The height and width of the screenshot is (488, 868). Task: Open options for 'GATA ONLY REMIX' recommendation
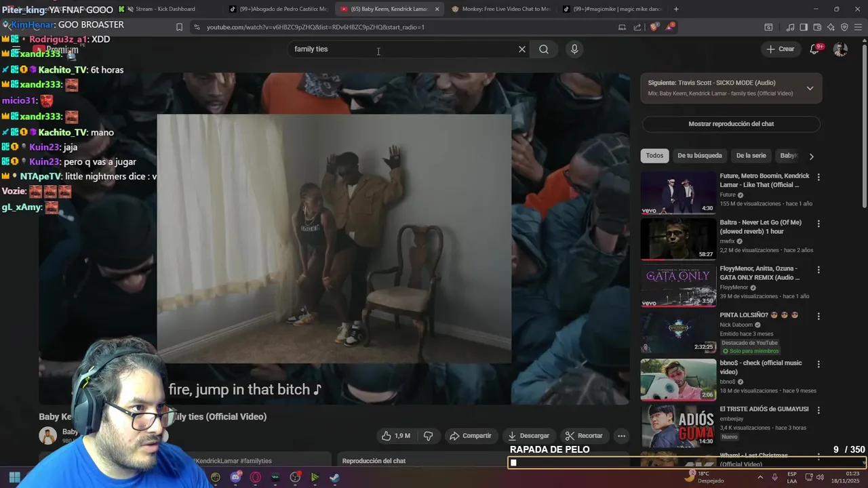pos(818,270)
